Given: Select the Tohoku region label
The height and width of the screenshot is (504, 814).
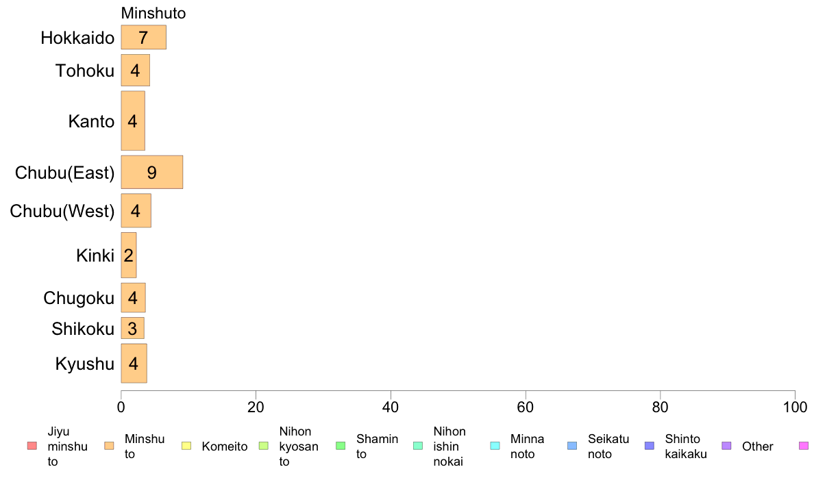Looking at the screenshot, I should tap(85, 71).
